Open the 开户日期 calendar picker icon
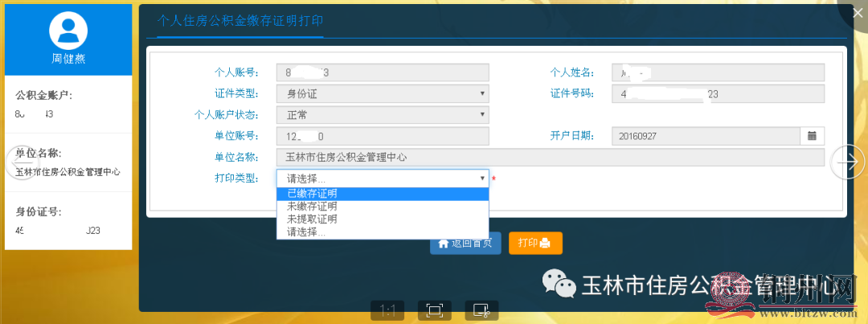The image size is (868, 324). 812,136
